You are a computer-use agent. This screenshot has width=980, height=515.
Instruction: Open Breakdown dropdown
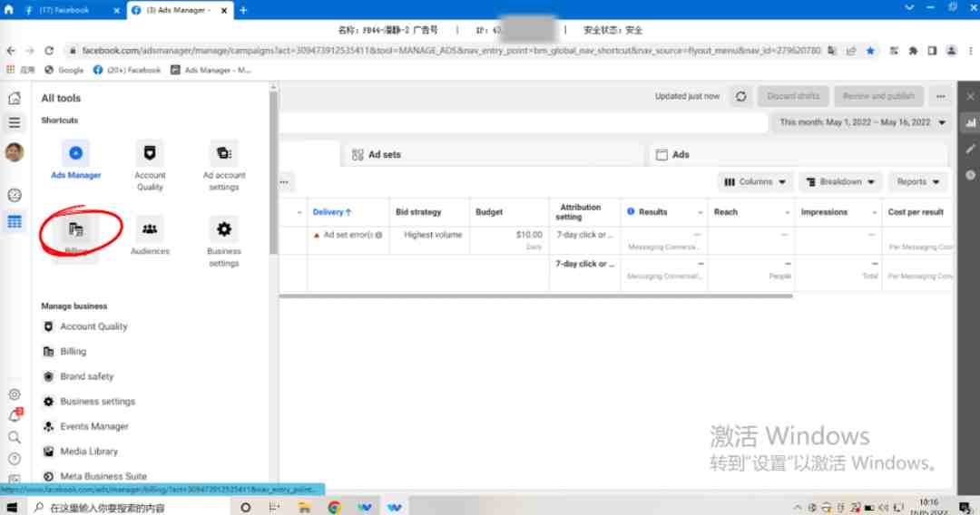pyautogui.click(x=840, y=181)
